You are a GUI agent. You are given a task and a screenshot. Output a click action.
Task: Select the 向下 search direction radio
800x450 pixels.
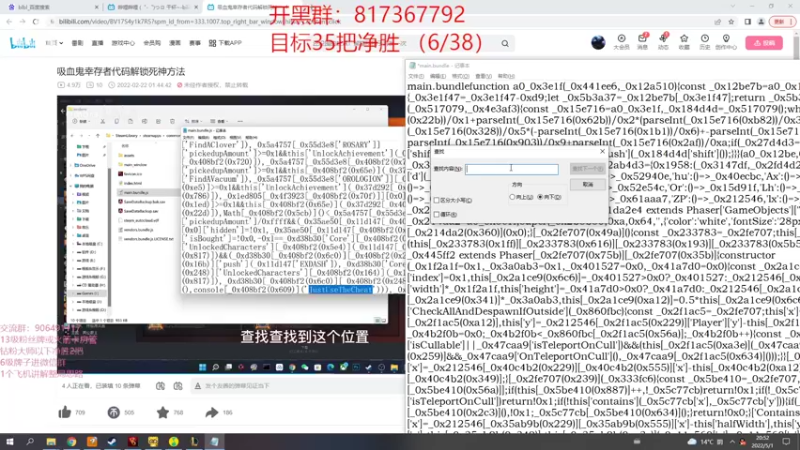click(x=540, y=197)
